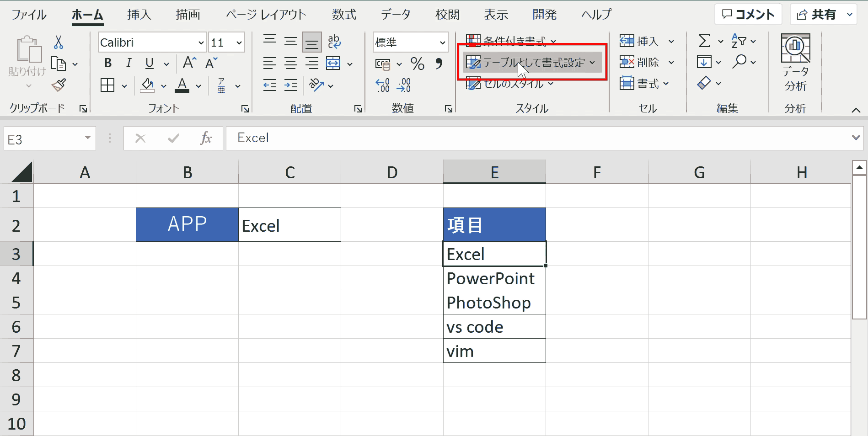868x436 pixels.
Task: Click the accounting number format icon
Action: pos(383,64)
